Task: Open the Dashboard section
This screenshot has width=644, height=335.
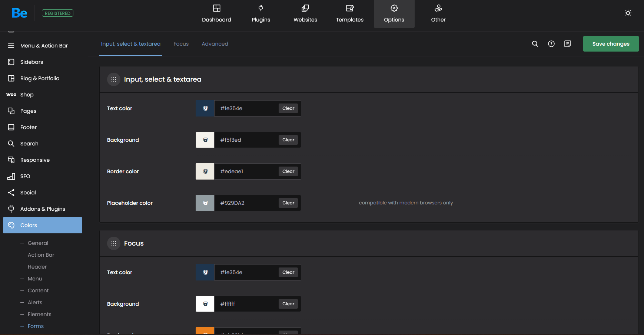Action: [x=216, y=14]
